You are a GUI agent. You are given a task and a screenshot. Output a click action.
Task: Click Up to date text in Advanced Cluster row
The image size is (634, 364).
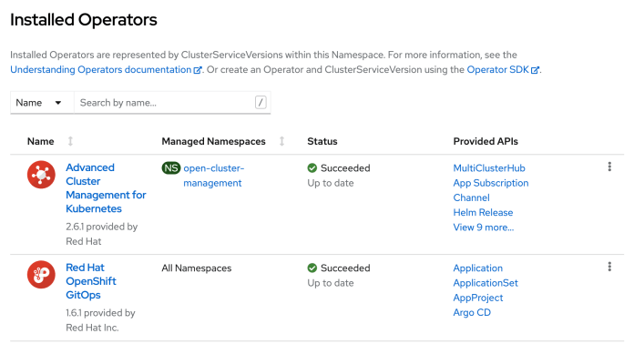331,183
